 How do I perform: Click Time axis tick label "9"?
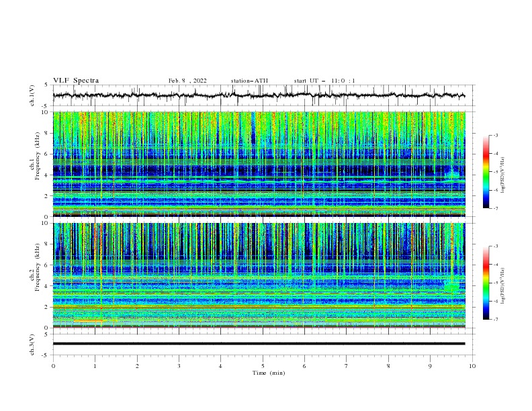(x=430, y=366)
